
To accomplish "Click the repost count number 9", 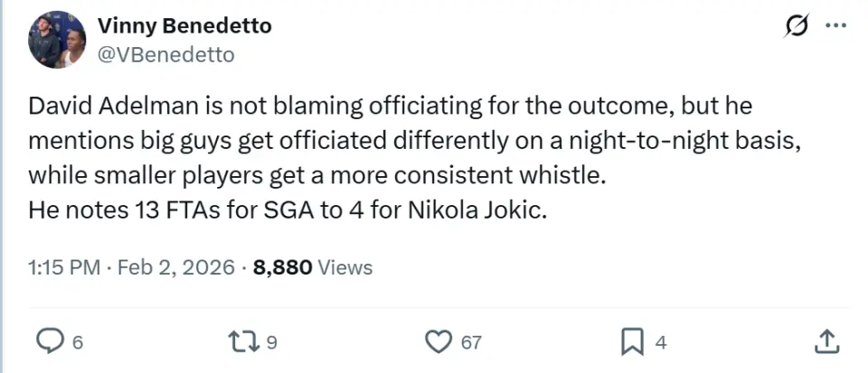I will [271, 342].
